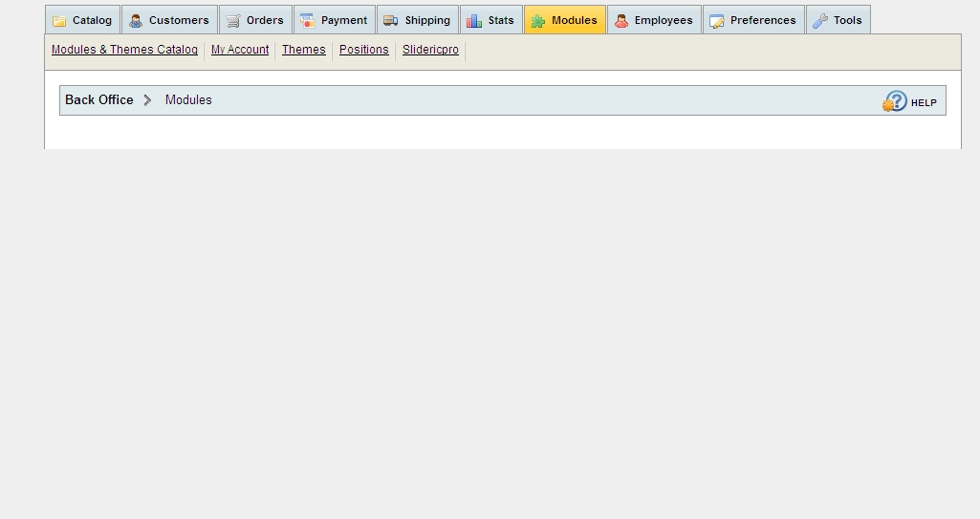Click the Catalog folder icon

pos(59,21)
